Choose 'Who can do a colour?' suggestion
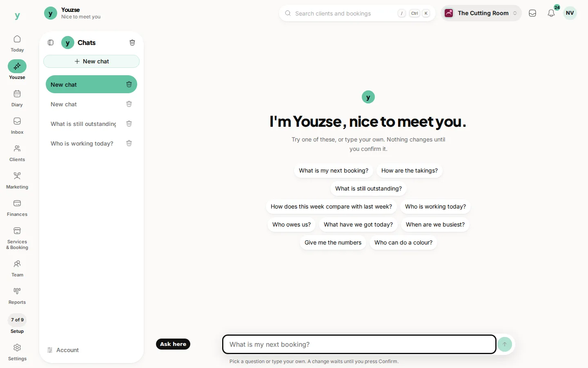The image size is (588, 368). point(403,242)
